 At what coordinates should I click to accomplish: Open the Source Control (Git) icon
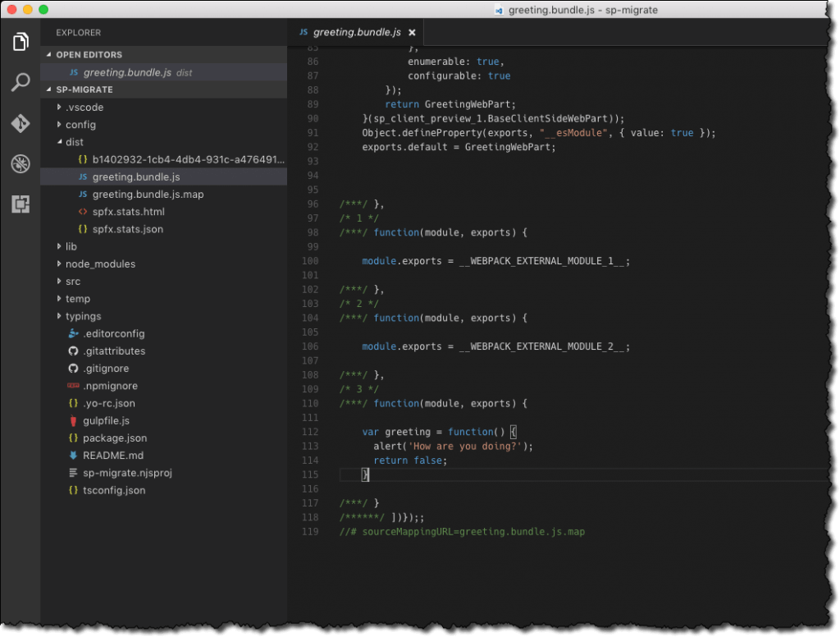point(20,123)
